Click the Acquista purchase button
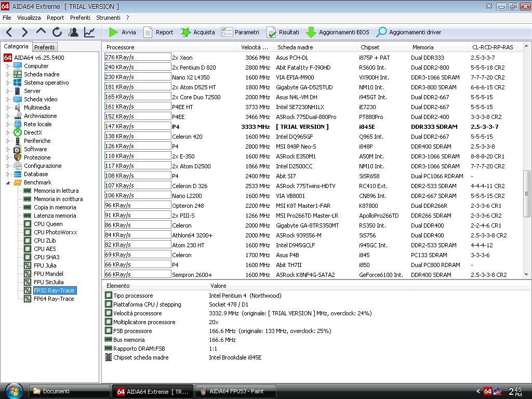Image resolution: width=532 pixels, height=399 pixels. coord(197,32)
